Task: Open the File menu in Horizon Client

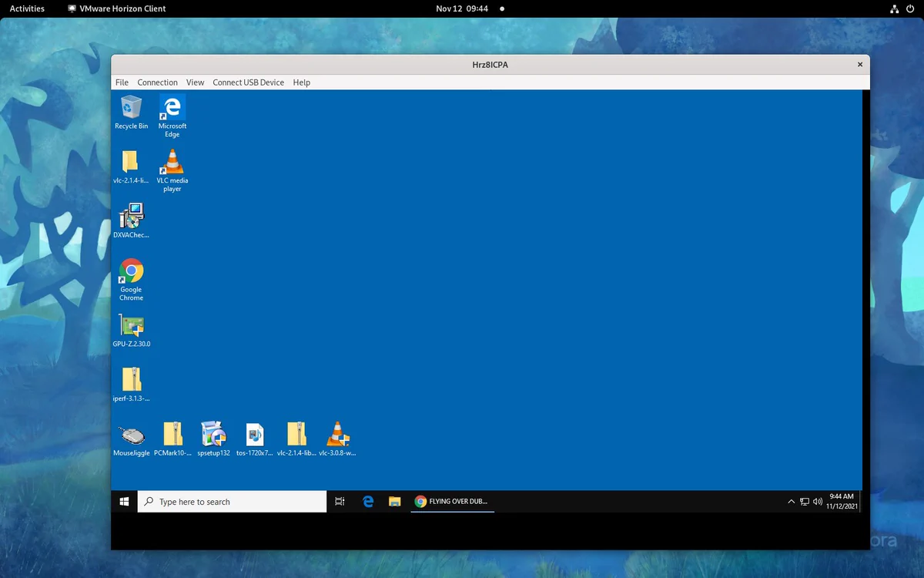Action: pos(122,82)
